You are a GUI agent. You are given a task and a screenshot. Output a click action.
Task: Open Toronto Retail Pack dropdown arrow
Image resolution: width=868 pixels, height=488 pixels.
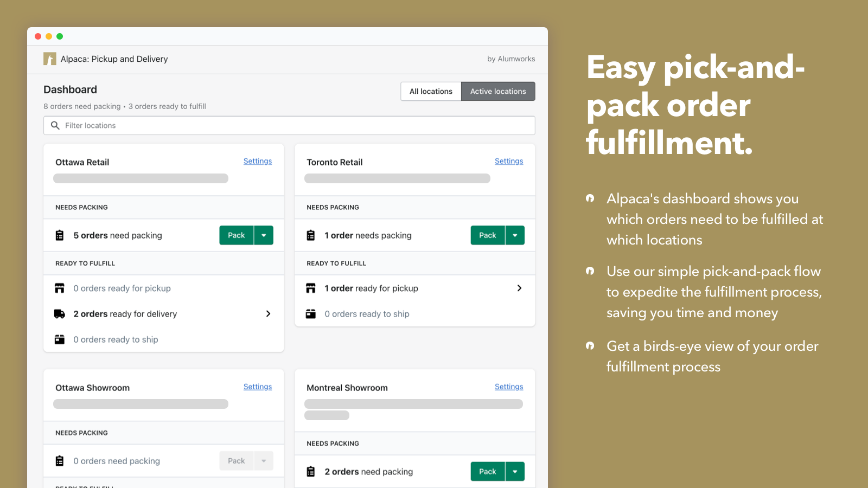click(515, 235)
